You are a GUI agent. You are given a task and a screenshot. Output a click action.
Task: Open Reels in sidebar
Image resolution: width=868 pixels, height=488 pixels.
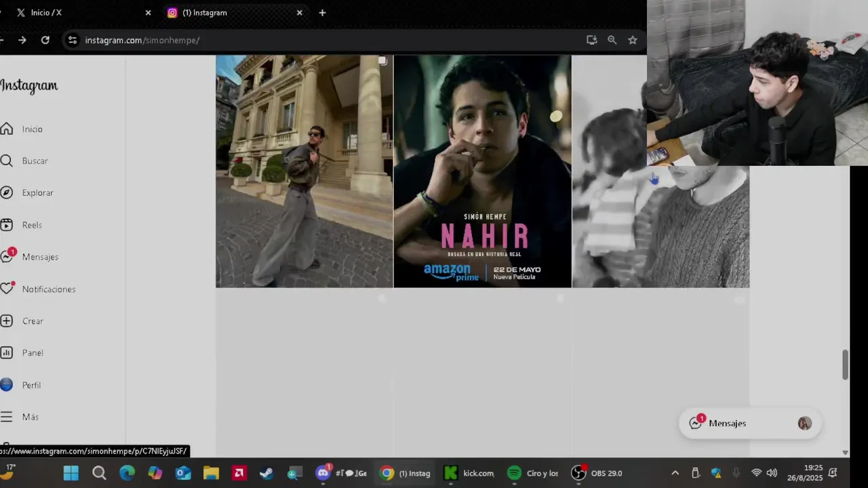click(x=22, y=225)
